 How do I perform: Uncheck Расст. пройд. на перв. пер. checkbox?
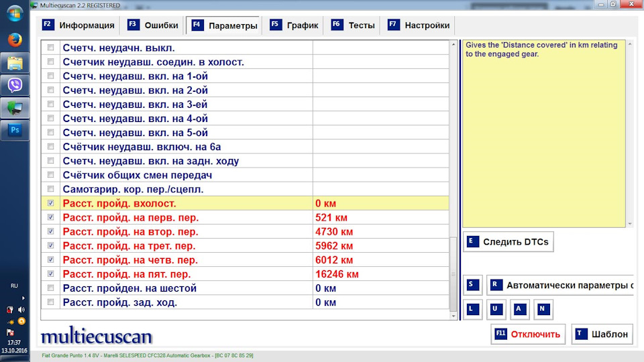tap(50, 217)
